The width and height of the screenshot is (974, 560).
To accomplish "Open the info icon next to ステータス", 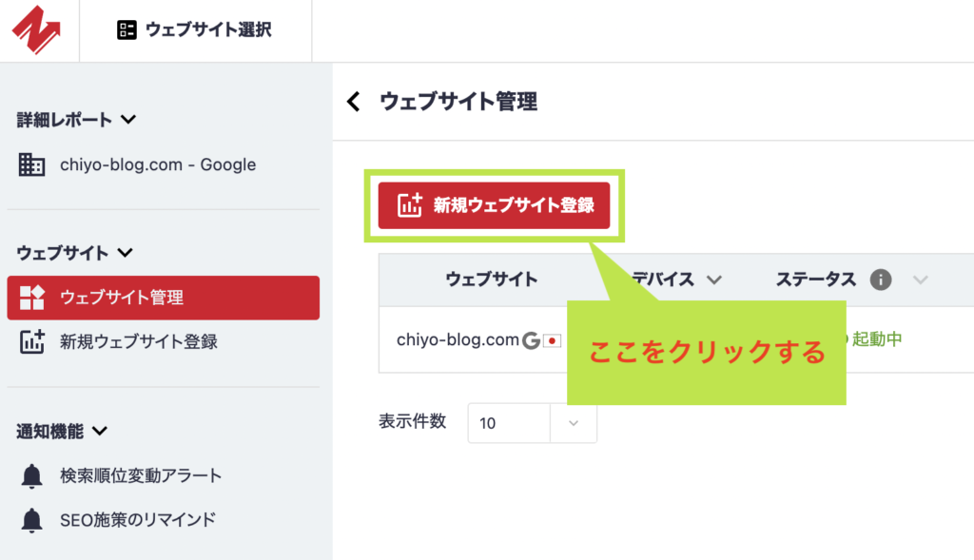I will pyautogui.click(x=880, y=280).
